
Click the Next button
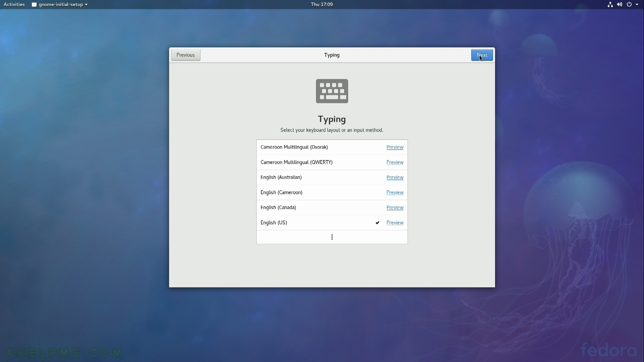pyautogui.click(x=482, y=55)
